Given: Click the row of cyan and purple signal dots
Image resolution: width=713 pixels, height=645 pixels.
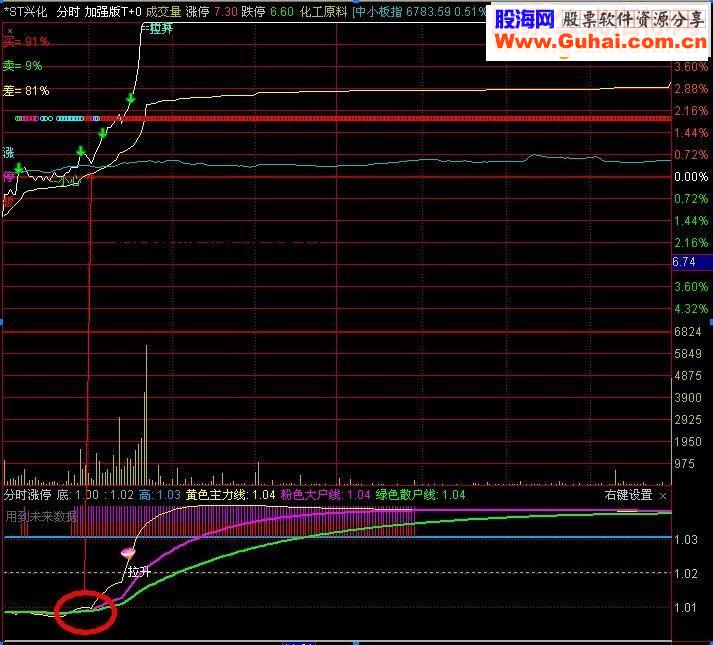Looking at the screenshot, I should (57, 118).
